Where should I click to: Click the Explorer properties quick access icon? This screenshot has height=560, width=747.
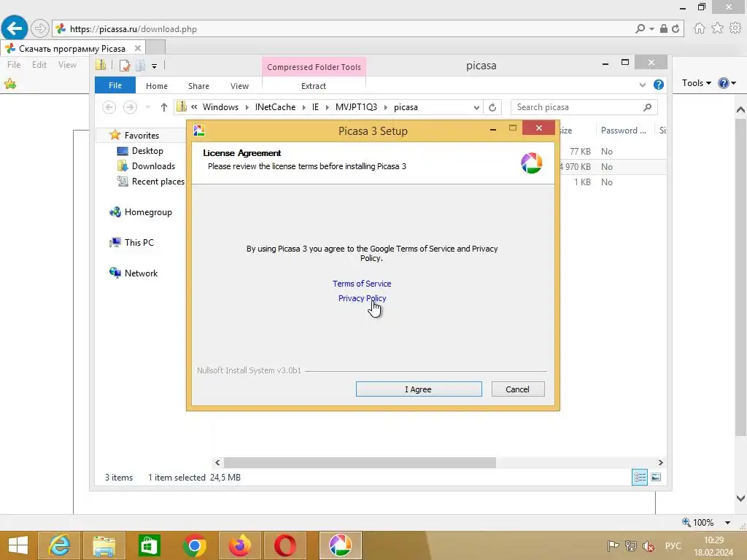coord(125,65)
